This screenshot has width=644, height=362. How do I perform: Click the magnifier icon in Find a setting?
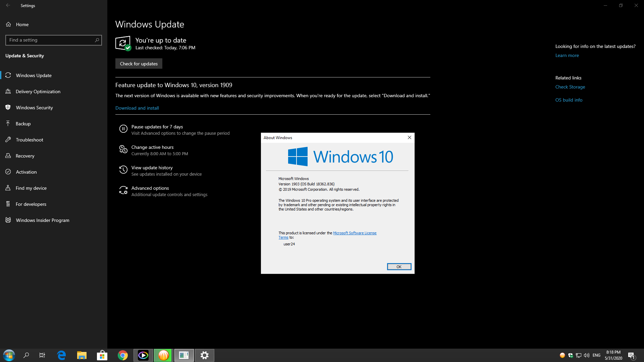[97, 40]
